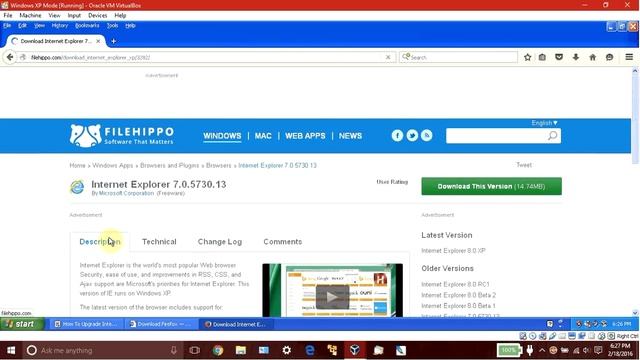
Task: Click FileHippo RSS feed icon
Action: (x=427, y=136)
